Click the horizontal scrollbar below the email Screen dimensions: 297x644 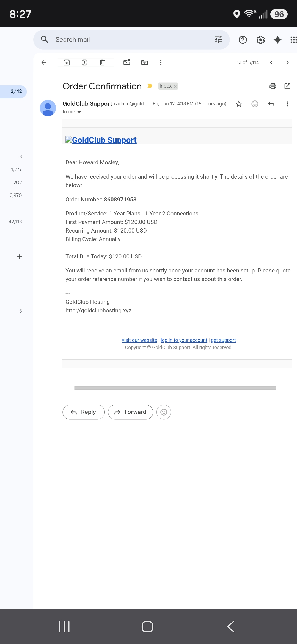175,388
